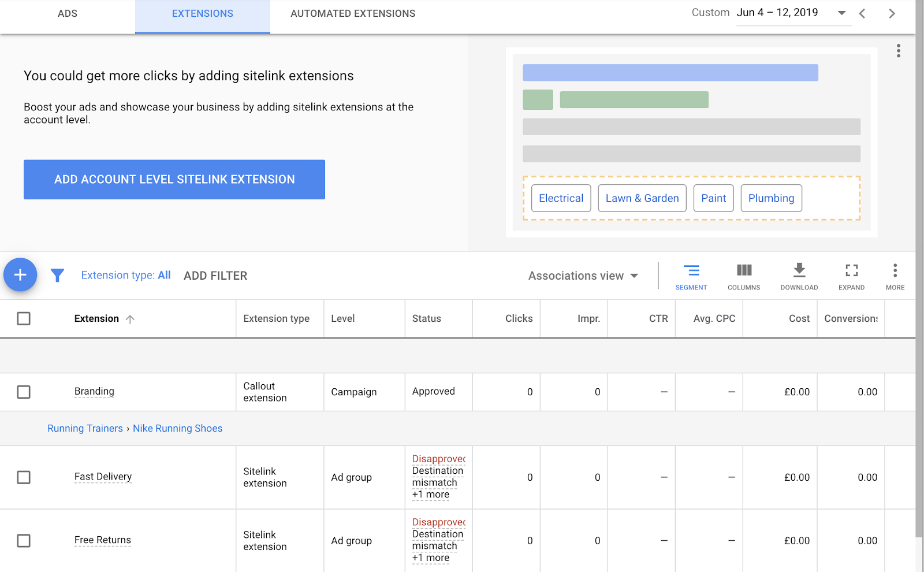Go to the previous date range
The image size is (924, 572).
point(862,13)
